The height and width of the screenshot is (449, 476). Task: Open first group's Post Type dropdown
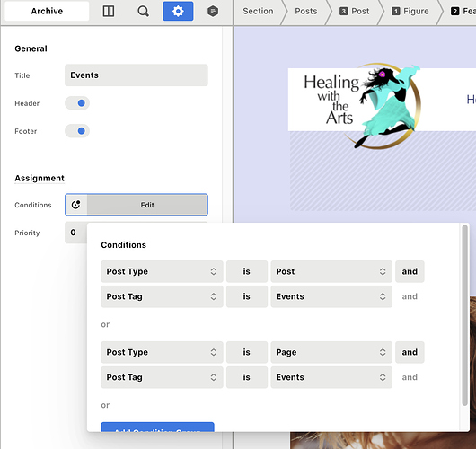[162, 271]
